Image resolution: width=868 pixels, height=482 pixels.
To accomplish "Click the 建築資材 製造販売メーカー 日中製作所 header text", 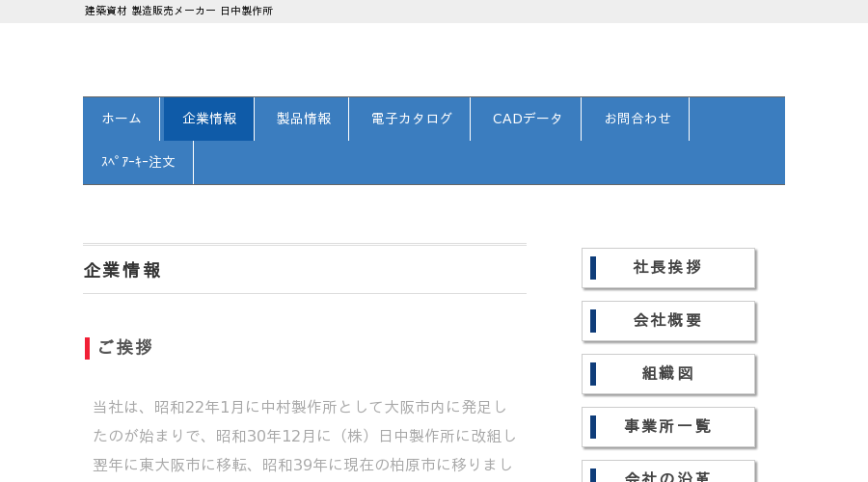I will 178,11.
